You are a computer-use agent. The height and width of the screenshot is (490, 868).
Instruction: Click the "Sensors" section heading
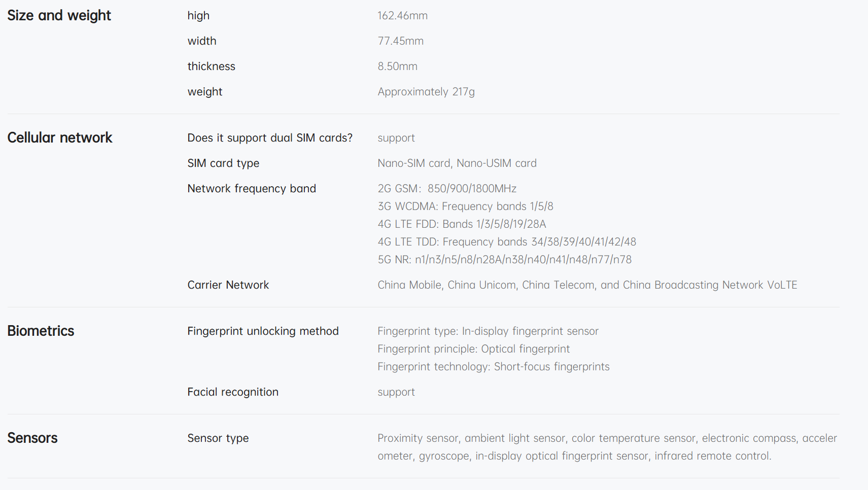32,438
